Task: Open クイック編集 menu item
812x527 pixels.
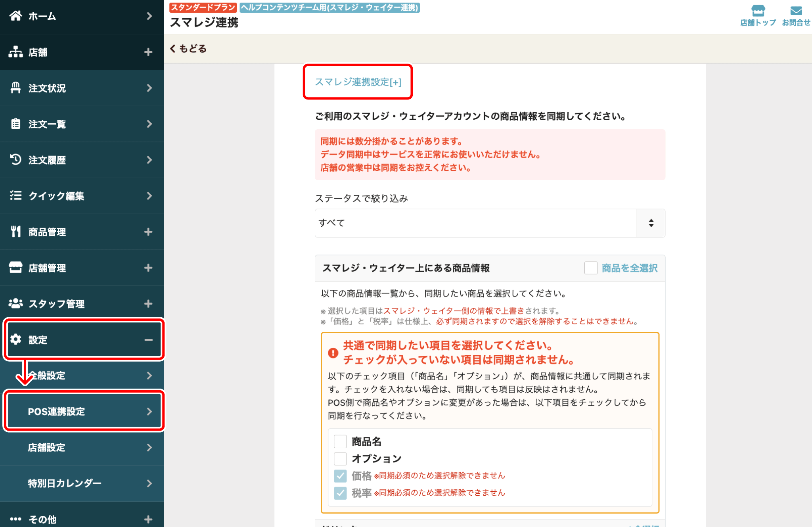Action: [x=82, y=196]
